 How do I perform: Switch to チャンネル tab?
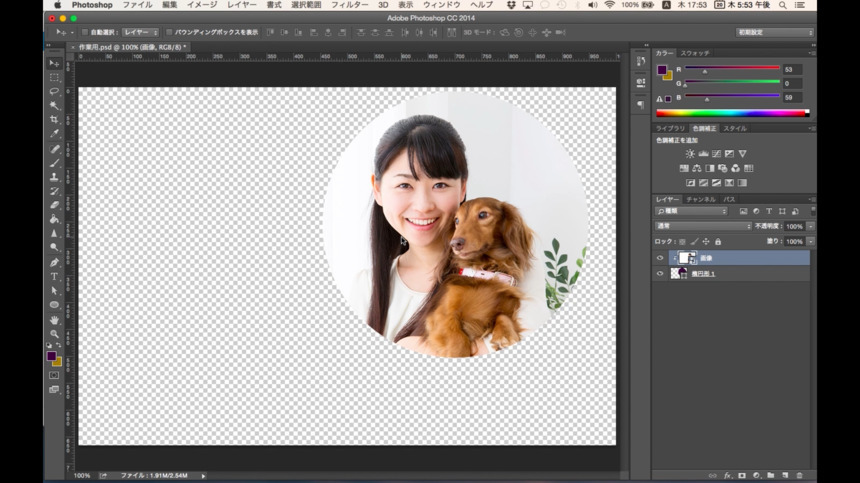tap(701, 200)
